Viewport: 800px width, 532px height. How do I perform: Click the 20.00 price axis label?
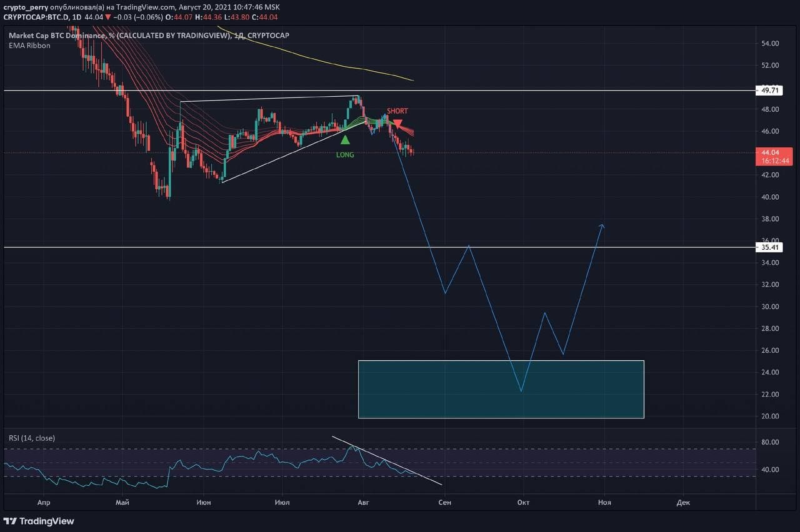(x=769, y=416)
